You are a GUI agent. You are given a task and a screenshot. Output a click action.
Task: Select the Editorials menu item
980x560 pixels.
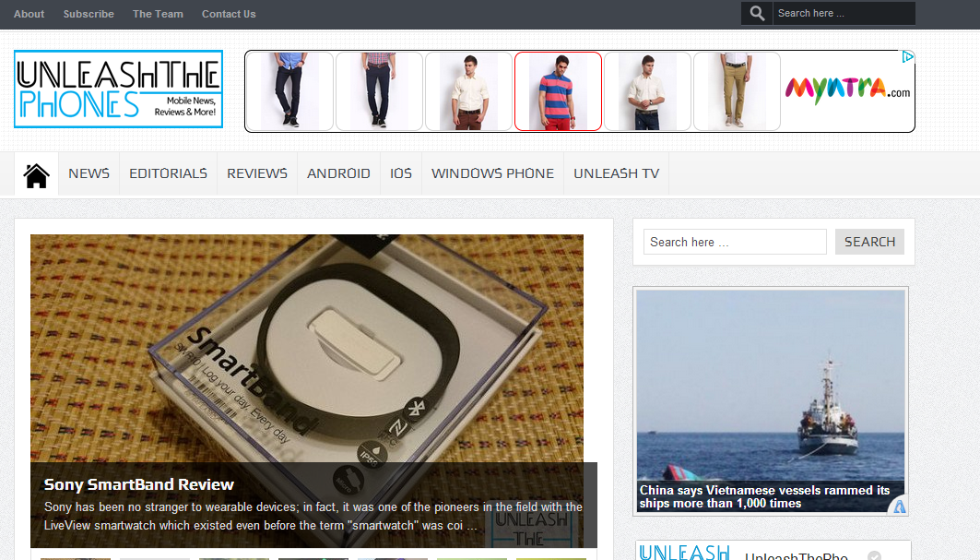[x=168, y=173]
